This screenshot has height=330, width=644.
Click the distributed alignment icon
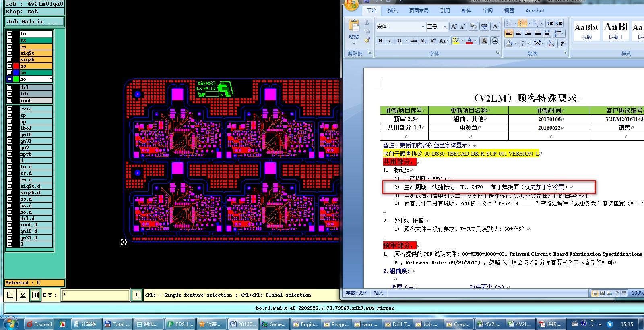[x=547, y=33]
